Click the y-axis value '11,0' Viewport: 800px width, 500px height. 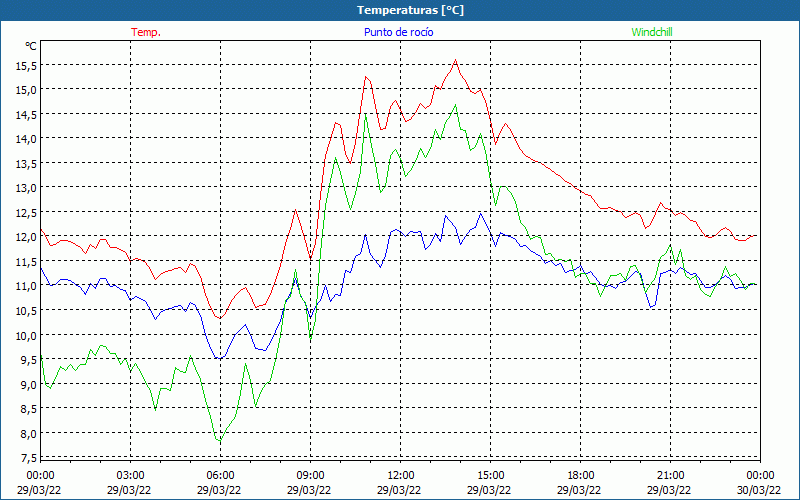point(27,286)
